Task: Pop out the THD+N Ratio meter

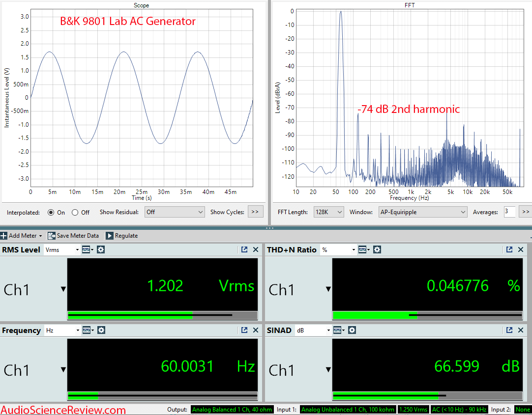Action: [509, 249]
